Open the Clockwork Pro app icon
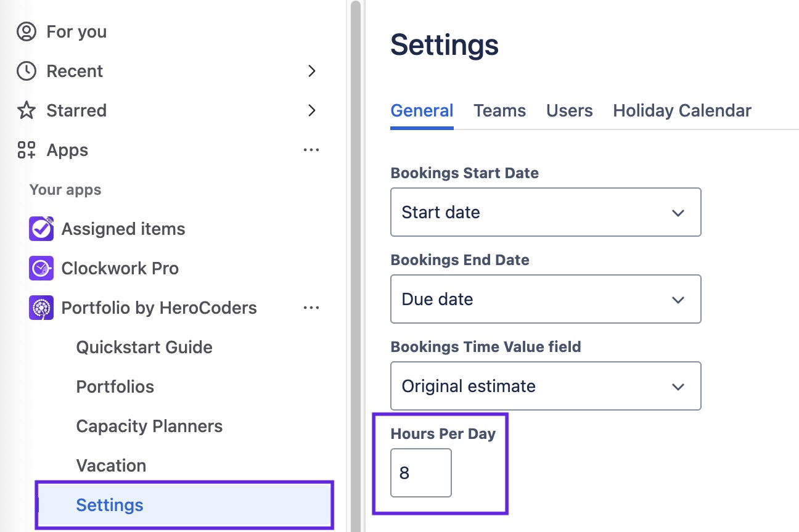The width and height of the screenshot is (799, 532). pyautogui.click(x=41, y=269)
